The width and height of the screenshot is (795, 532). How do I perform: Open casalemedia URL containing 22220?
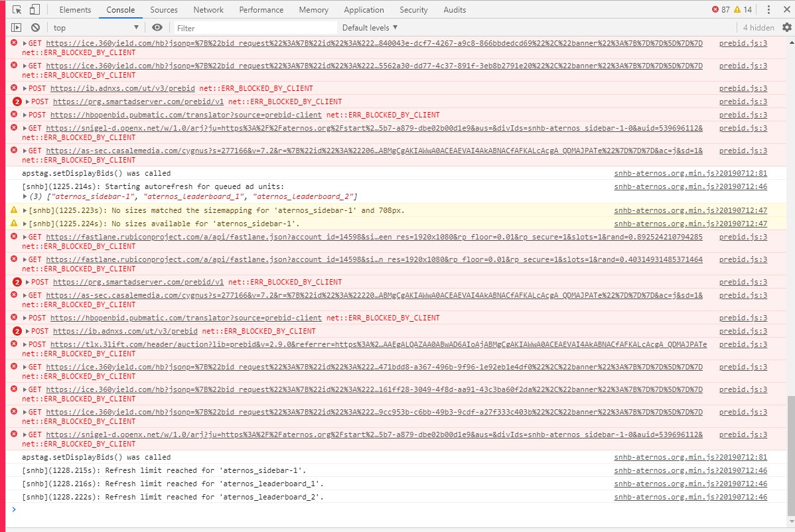pos(374,295)
